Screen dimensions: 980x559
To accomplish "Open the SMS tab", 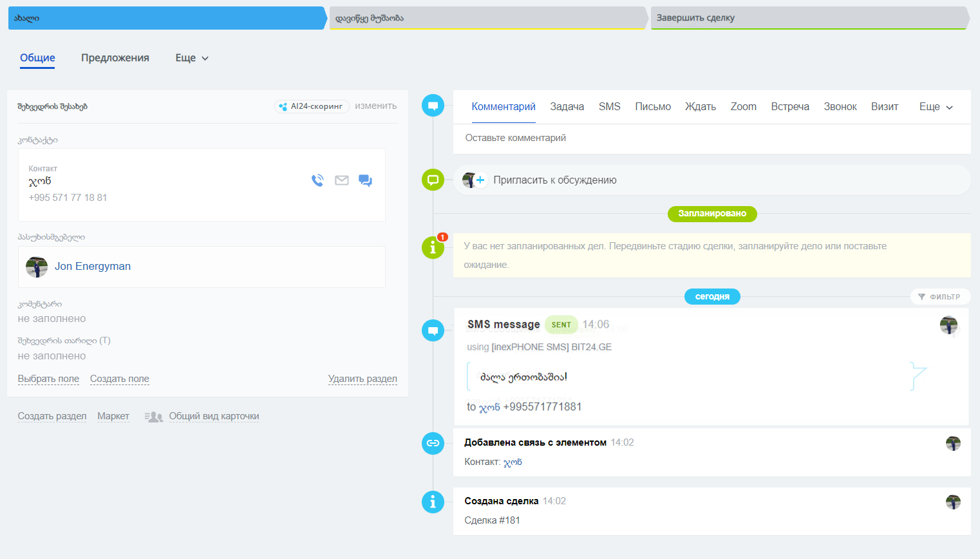I will tap(610, 107).
